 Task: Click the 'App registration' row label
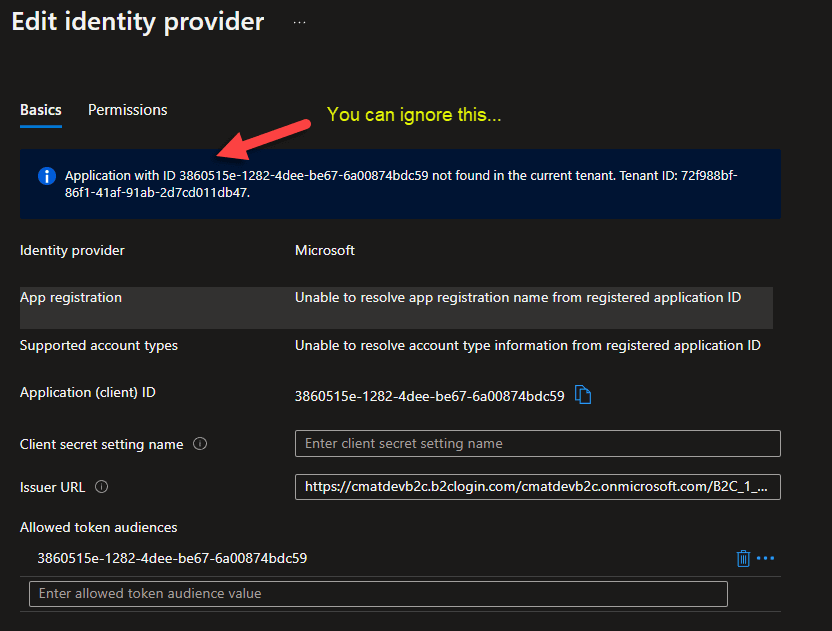[x=71, y=298]
